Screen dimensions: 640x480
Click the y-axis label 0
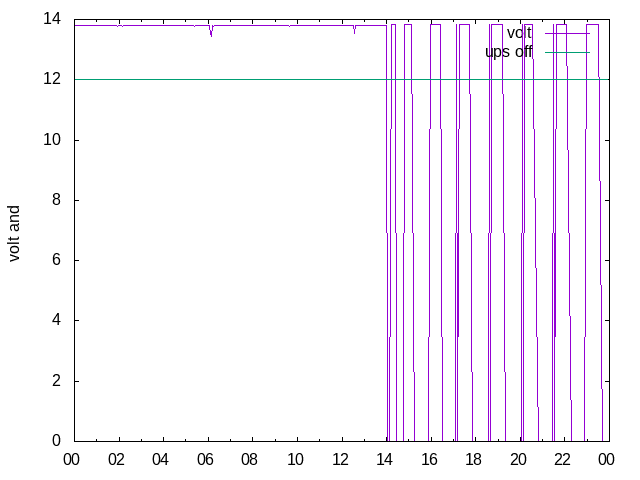(x=56, y=441)
